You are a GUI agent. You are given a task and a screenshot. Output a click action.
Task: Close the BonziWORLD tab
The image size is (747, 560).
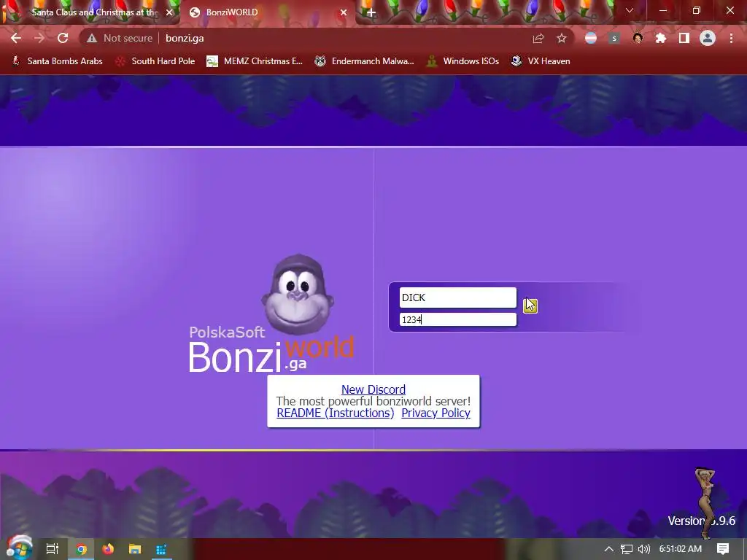(343, 12)
